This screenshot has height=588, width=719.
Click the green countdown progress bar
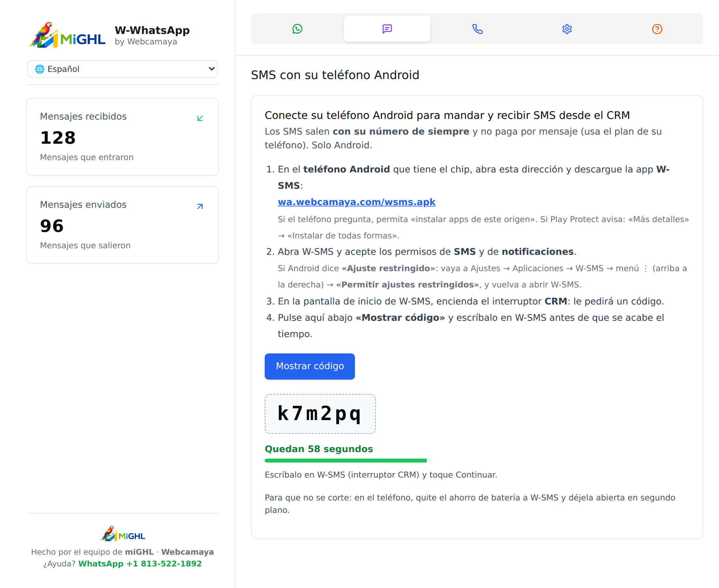(348, 461)
